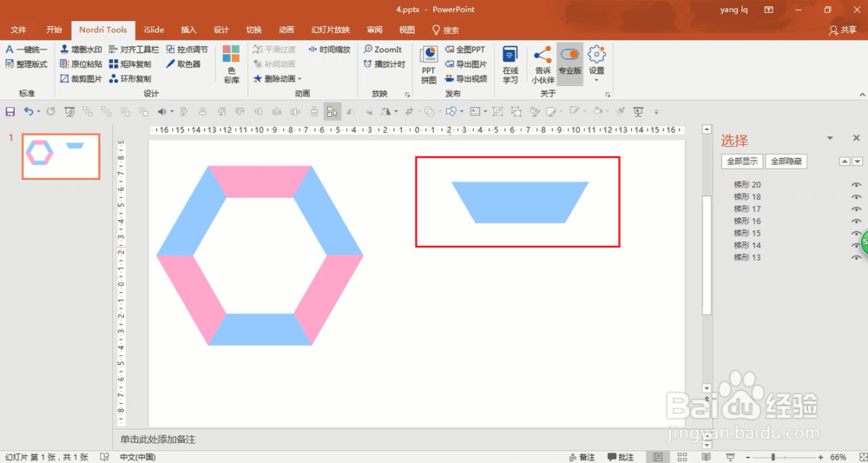The height and width of the screenshot is (463, 868).
Task: Select slide 1 thumbnail
Action: [61, 156]
